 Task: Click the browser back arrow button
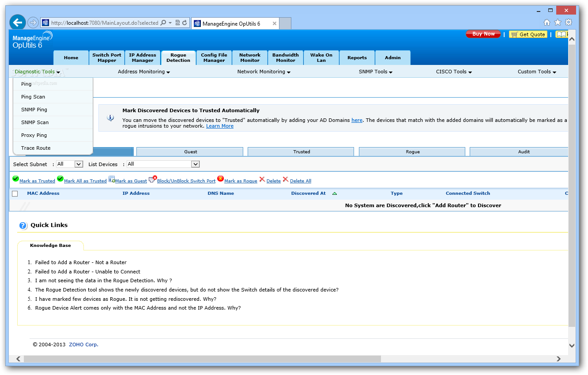(18, 23)
